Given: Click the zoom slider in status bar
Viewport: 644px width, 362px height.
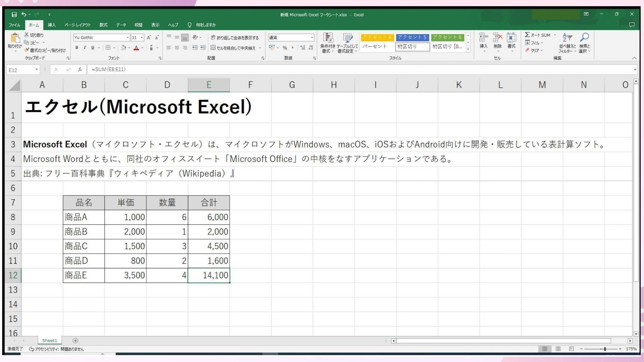Looking at the screenshot, I should tap(601, 349).
